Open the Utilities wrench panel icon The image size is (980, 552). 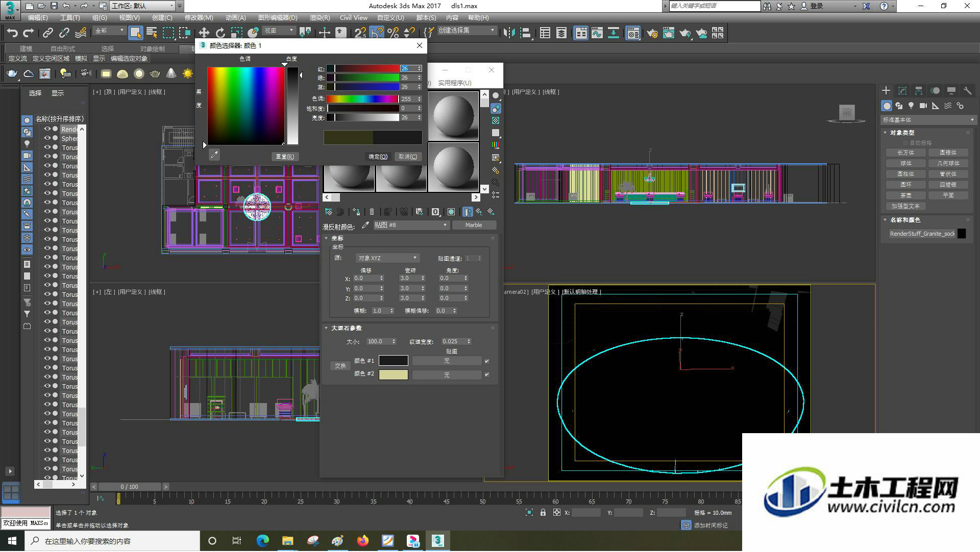967,91
